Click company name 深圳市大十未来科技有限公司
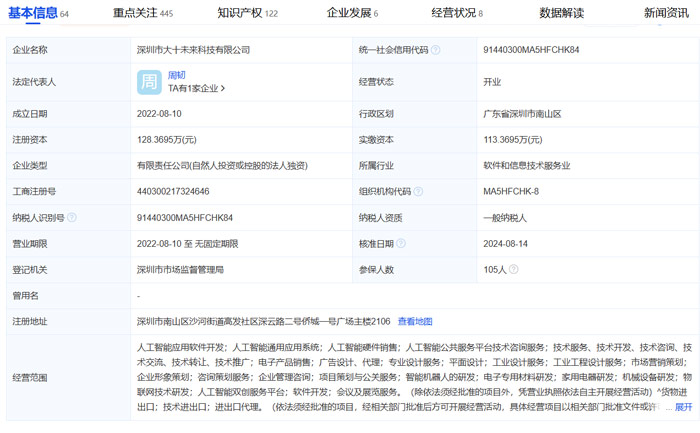The image size is (700, 433). click(193, 50)
